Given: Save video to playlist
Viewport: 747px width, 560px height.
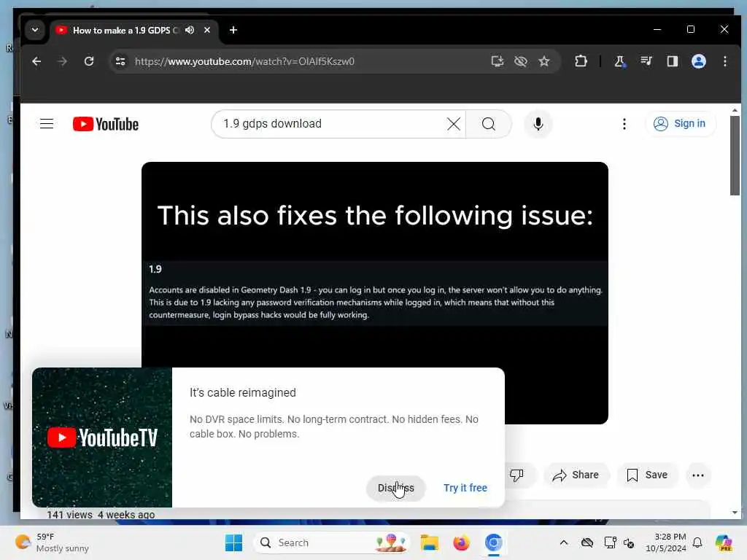Looking at the screenshot, I should (x=647, y=475).
